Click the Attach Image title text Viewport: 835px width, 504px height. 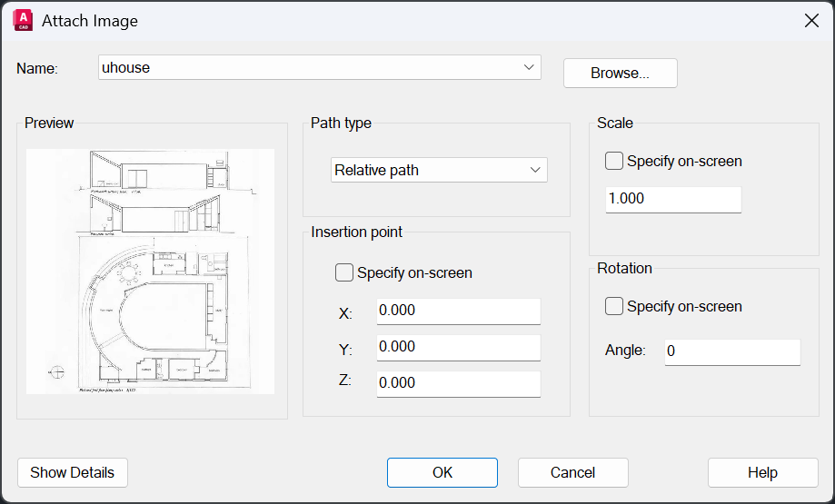click(x=90, y=20)
